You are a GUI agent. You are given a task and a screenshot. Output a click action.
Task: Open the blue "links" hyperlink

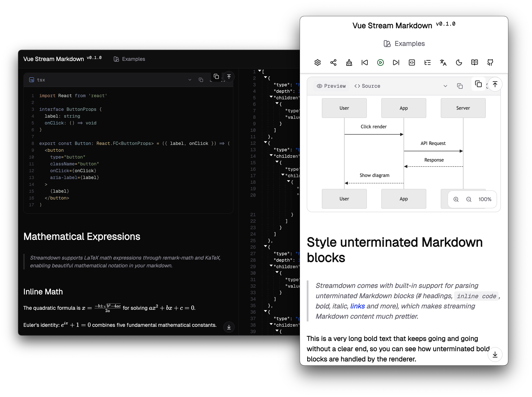pyautogui.click(x=357, y=306)
